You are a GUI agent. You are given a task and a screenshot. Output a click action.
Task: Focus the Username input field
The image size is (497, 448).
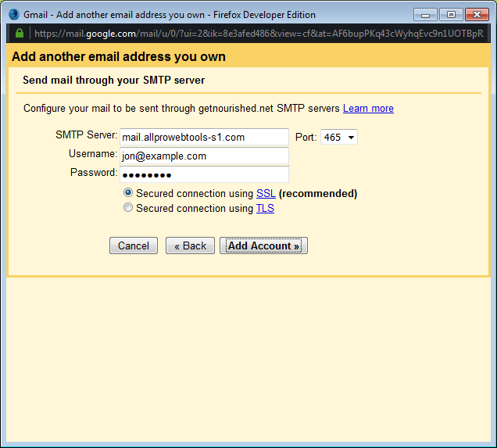(205, 156)
